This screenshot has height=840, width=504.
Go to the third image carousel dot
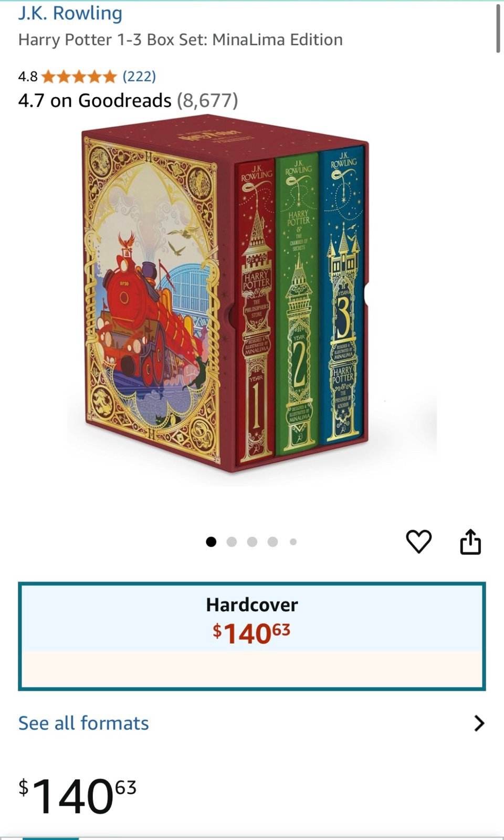coord(252,542)
